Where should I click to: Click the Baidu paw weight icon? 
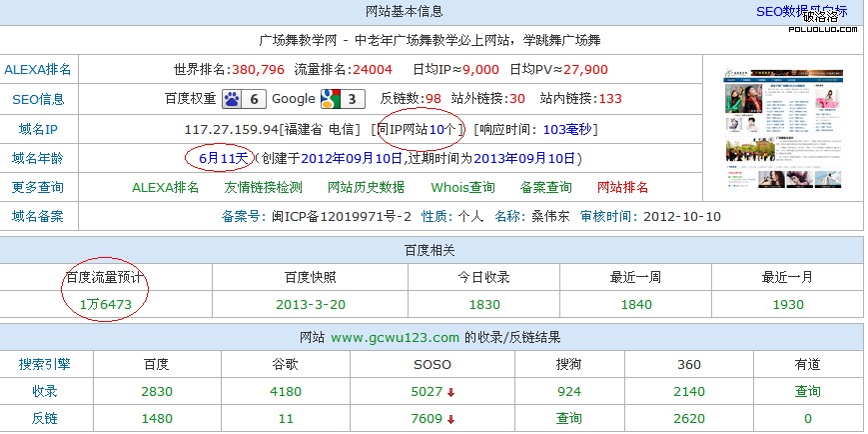(244, 99)
